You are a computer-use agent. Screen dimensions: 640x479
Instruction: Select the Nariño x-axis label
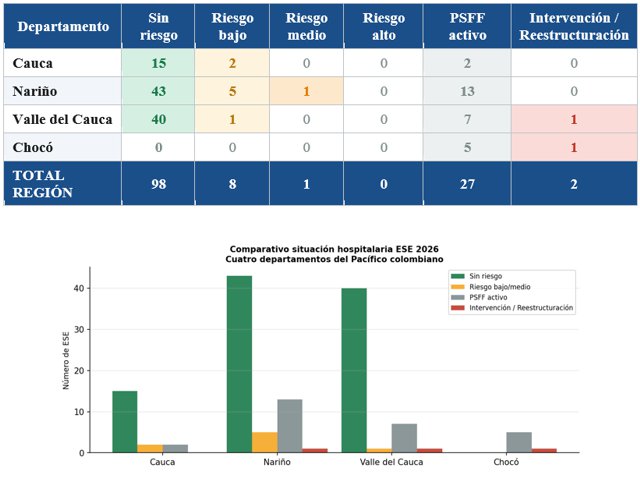pyautogui.click(x=277, y=462)
